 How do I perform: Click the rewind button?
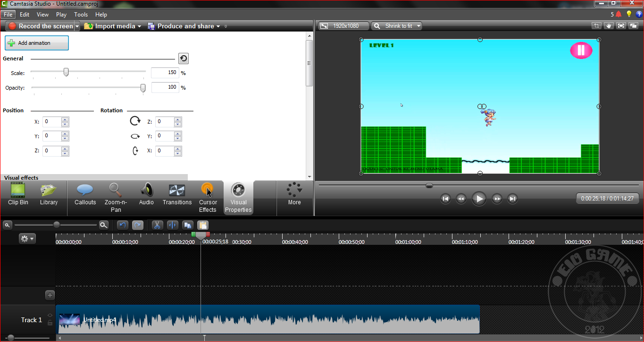tap(461, 199)
